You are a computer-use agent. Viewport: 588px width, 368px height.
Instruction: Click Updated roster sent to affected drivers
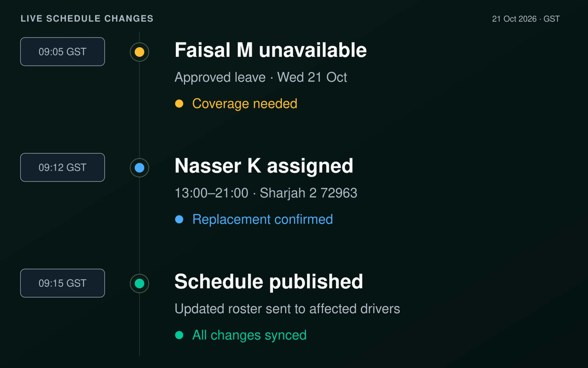click(287, 309)
